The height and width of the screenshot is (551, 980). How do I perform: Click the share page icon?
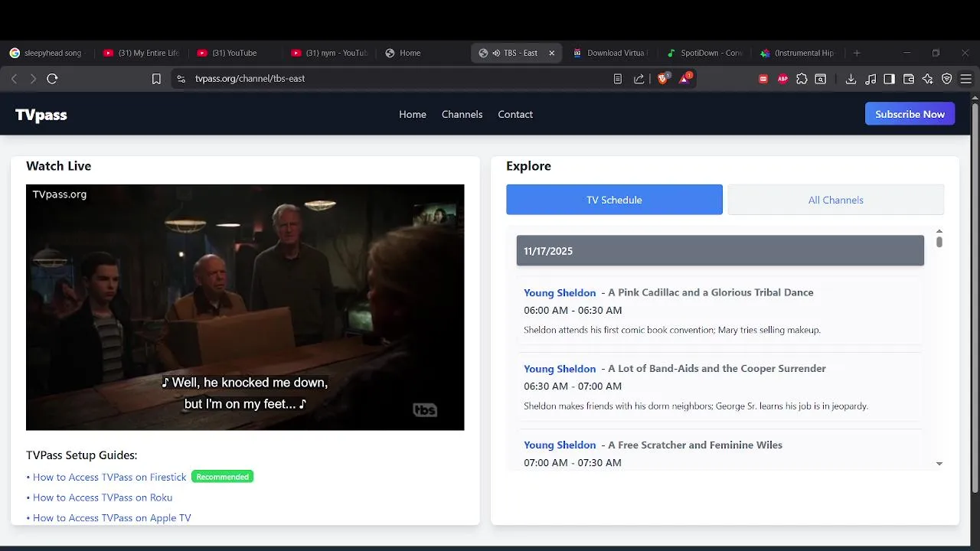[639, 79]
